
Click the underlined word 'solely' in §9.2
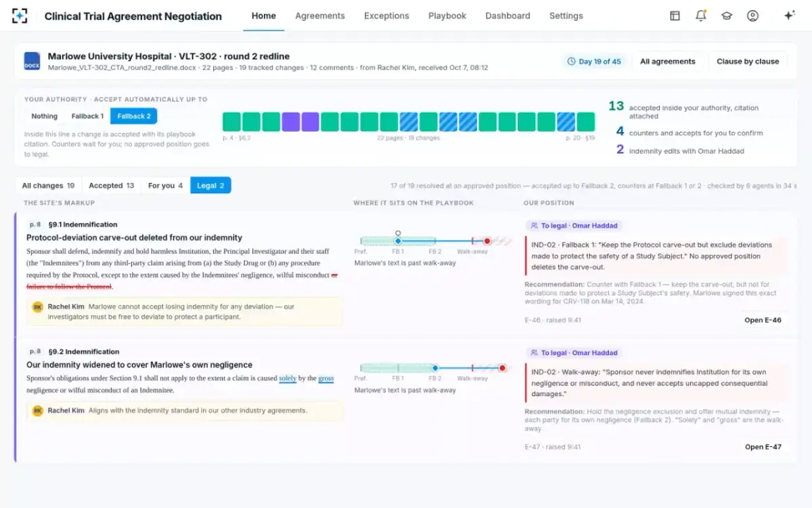pyautogui.click(x=288, y=378)
